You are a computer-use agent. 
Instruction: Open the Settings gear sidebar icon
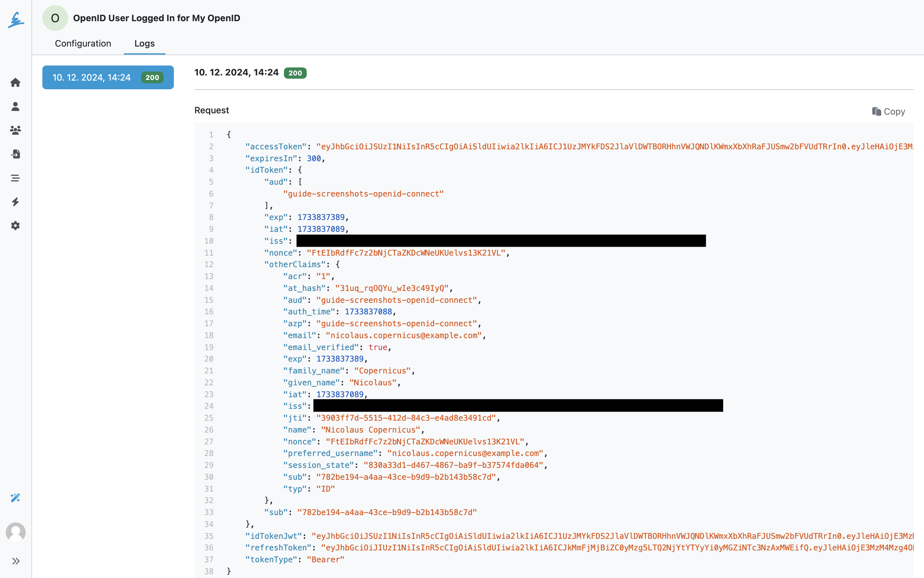point(15,225)
